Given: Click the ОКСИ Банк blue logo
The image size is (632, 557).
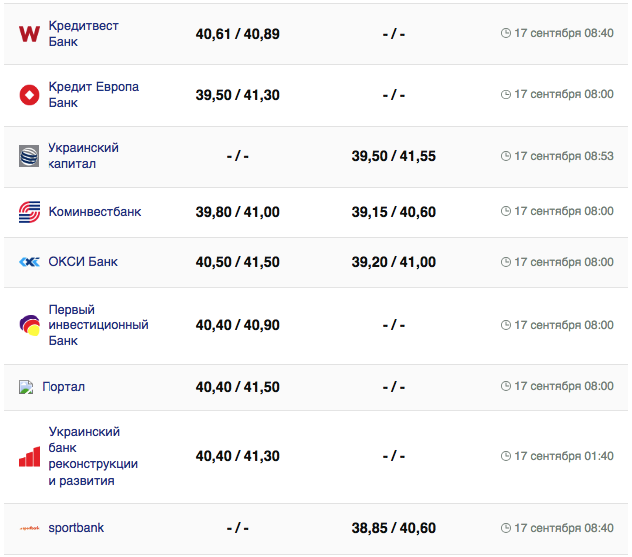Looking at the screenshot, I should click(x=29, y=262).
